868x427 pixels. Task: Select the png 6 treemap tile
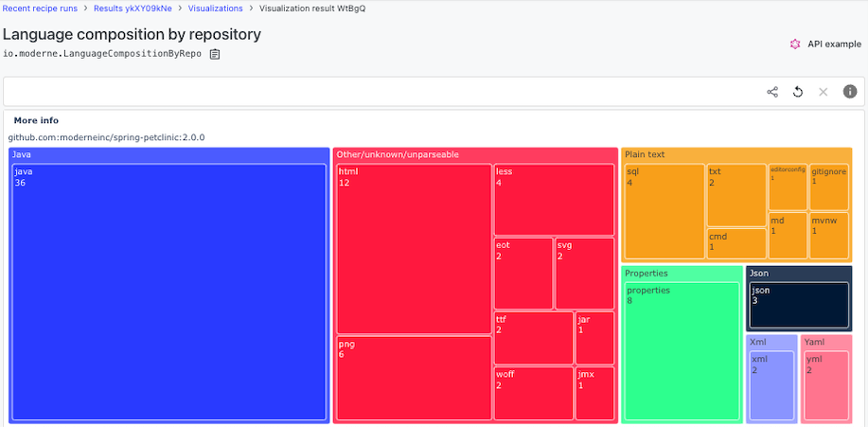[x=414, y=378]
